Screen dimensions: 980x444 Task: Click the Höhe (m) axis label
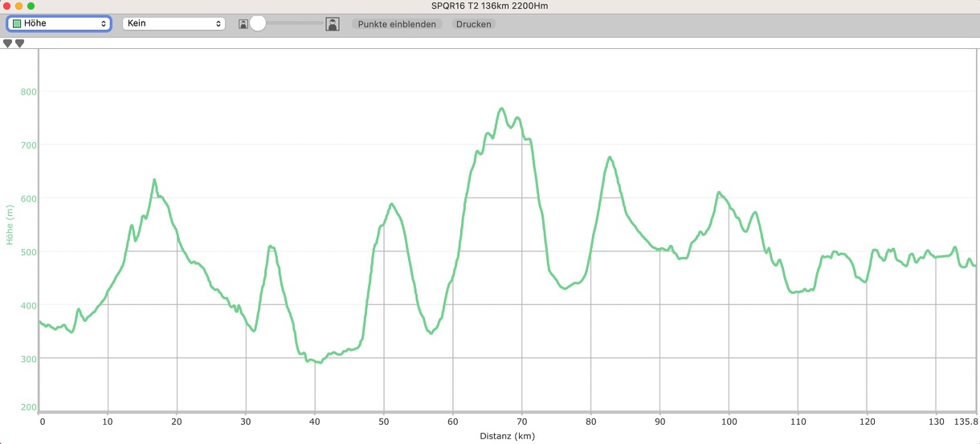pos(10,225)
